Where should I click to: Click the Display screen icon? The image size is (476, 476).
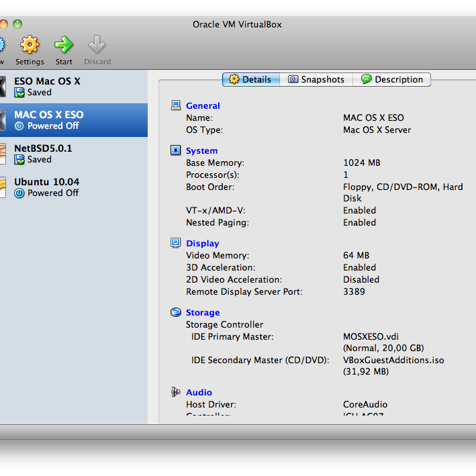click(x=176, y=243)
